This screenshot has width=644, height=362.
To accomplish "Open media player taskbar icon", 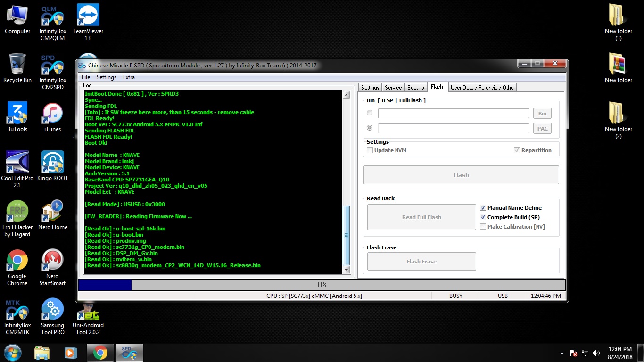I will pos(70,353).
